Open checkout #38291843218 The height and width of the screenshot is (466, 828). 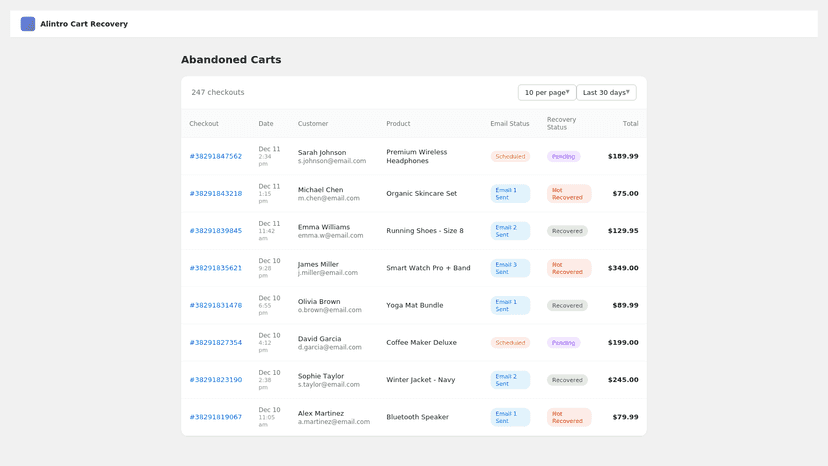215,193
